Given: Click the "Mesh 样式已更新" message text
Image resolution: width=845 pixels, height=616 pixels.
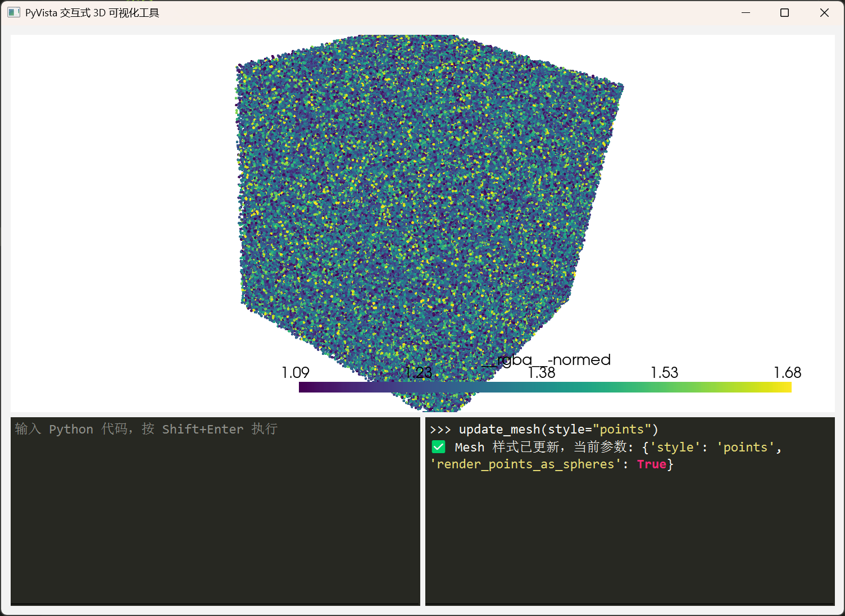Looking at the screenshot, I should click(x=507, y=447).
